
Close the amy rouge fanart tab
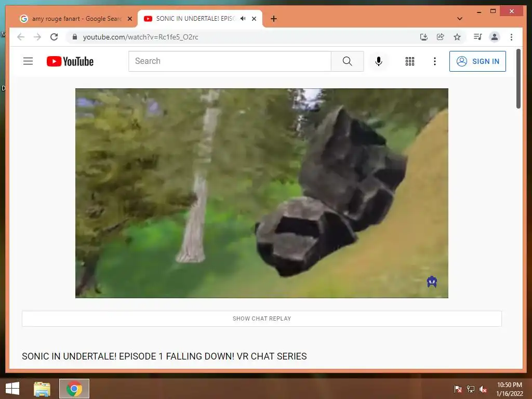129,19
